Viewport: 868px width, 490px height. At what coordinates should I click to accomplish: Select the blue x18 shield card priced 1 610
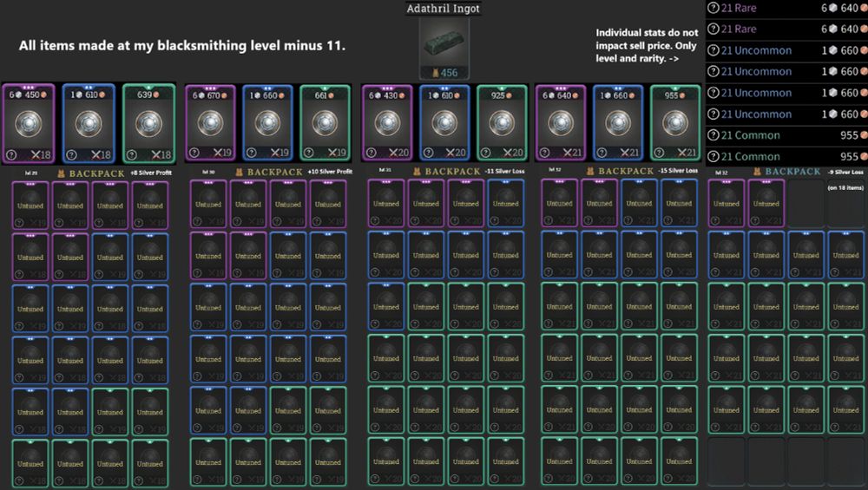[89, 123]
